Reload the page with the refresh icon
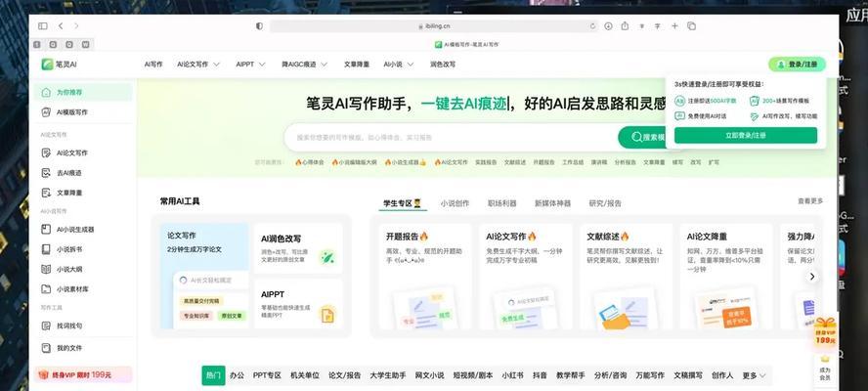The width and height of the screenshot is (868, 391). [593, 26]
